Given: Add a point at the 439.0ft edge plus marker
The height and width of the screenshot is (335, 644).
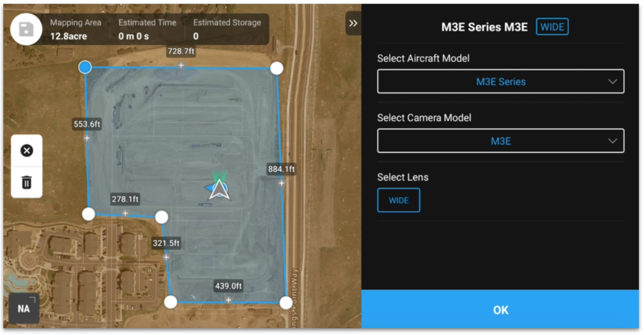Looking at the screenshot, I should [x=228, y=300].
